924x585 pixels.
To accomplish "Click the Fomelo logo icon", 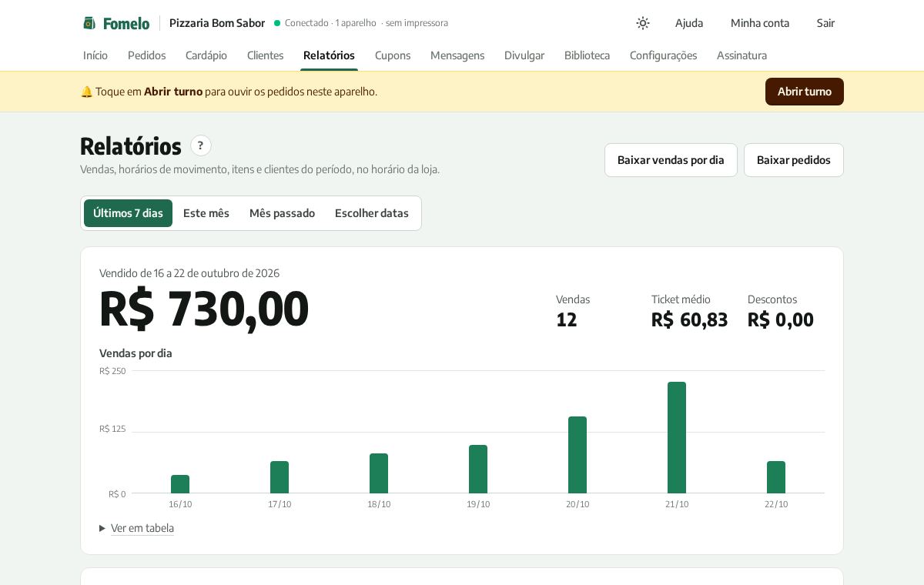I will tap(89, 23).
